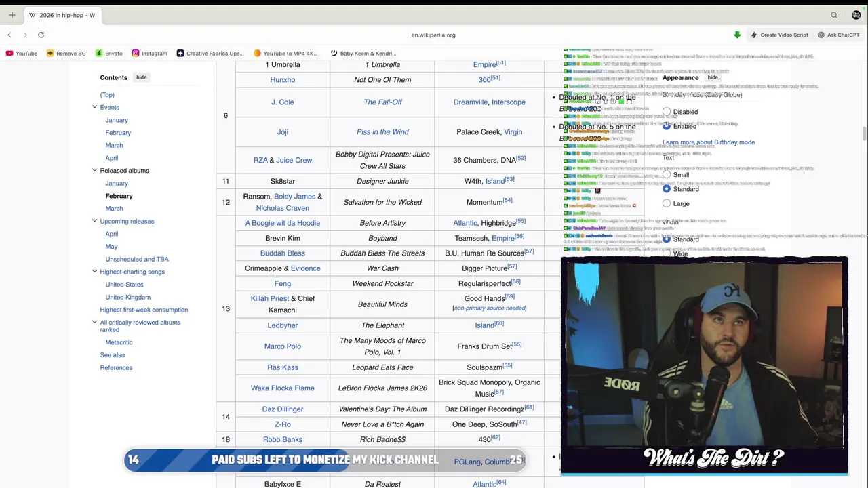Click the search magnifier in tab bar
This screenshot has width=868, height=488.
click(834, 15)
